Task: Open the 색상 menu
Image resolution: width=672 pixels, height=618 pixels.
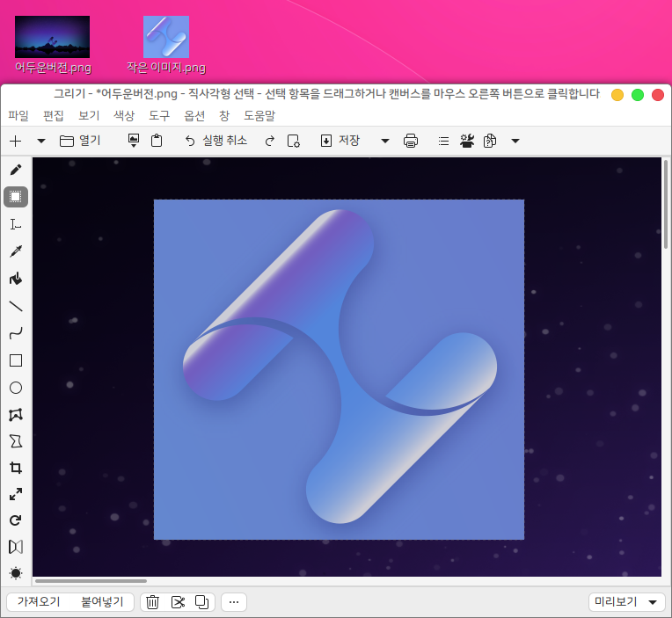Action: click(x=124, y=115)
